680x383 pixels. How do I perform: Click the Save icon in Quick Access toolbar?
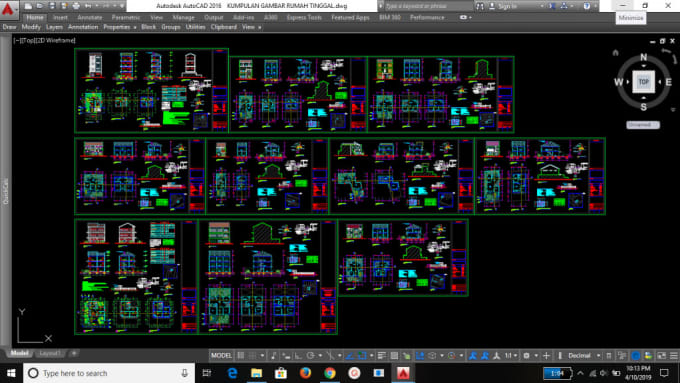click(52, 6)
